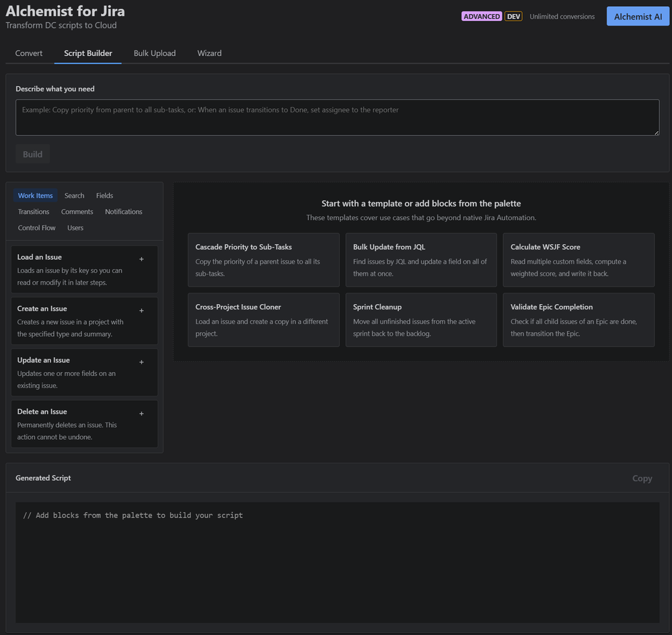The image size is (672, 635).
Task: Click the Build button
Action: pos(32,154)
